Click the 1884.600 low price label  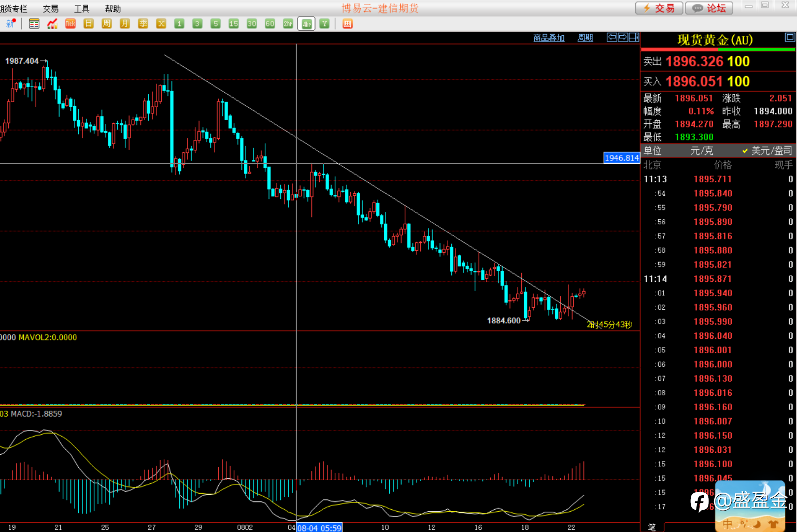504,321
